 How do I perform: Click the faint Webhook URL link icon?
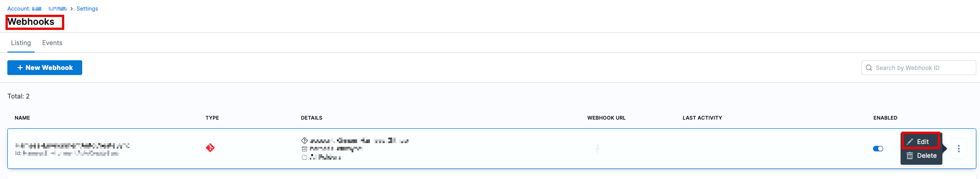pyautogui.click(x=597, y=149)
